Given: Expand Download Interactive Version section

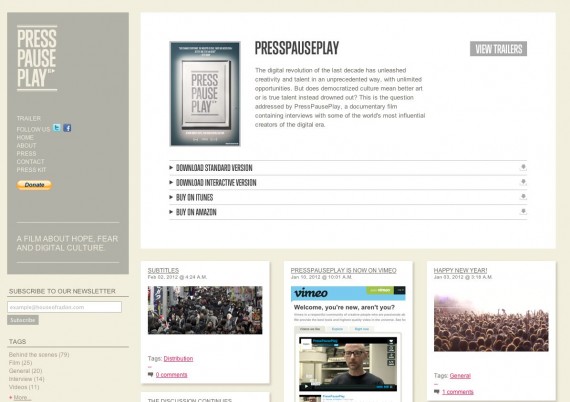Looking at the screenshot, I should [348, 182].
